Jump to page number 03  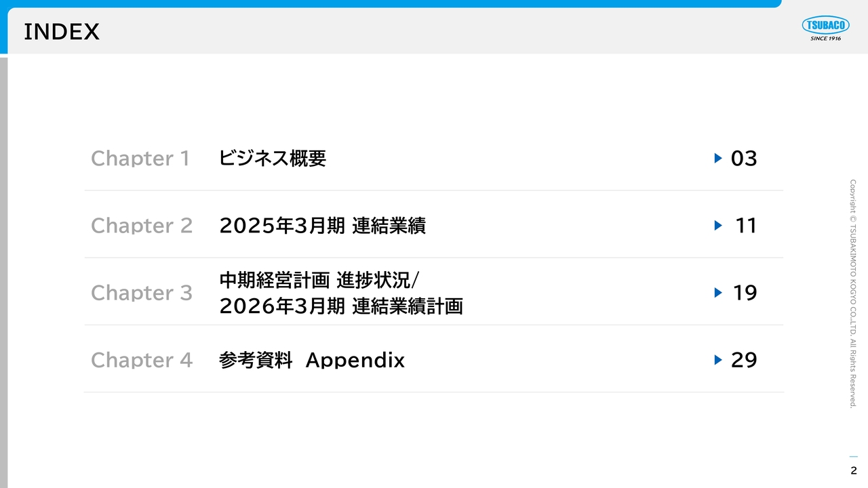[744, 159]
